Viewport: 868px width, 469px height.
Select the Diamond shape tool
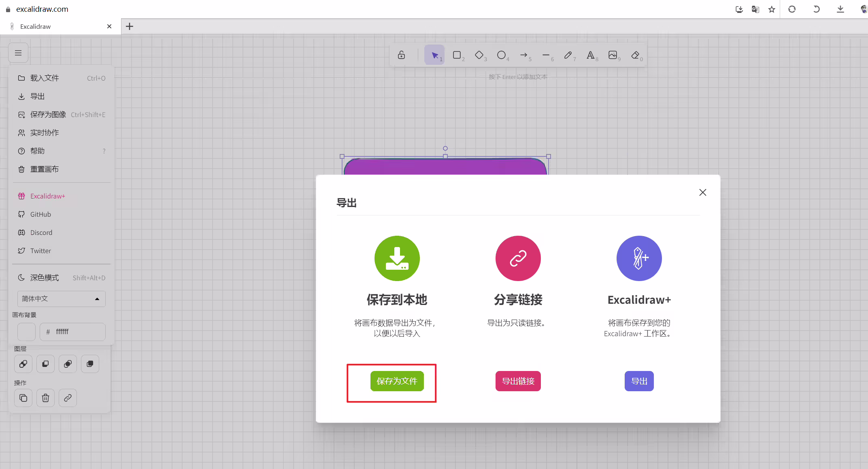point(479,55)
